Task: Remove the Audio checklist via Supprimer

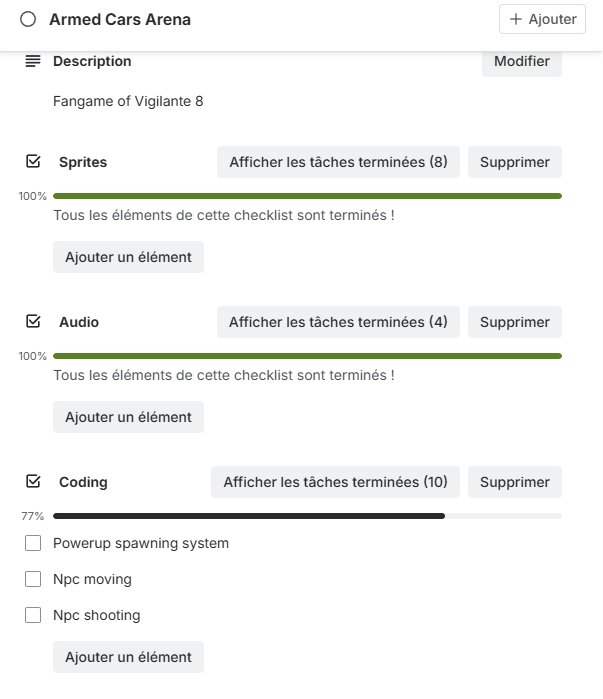Action: (x=515, y=322)
